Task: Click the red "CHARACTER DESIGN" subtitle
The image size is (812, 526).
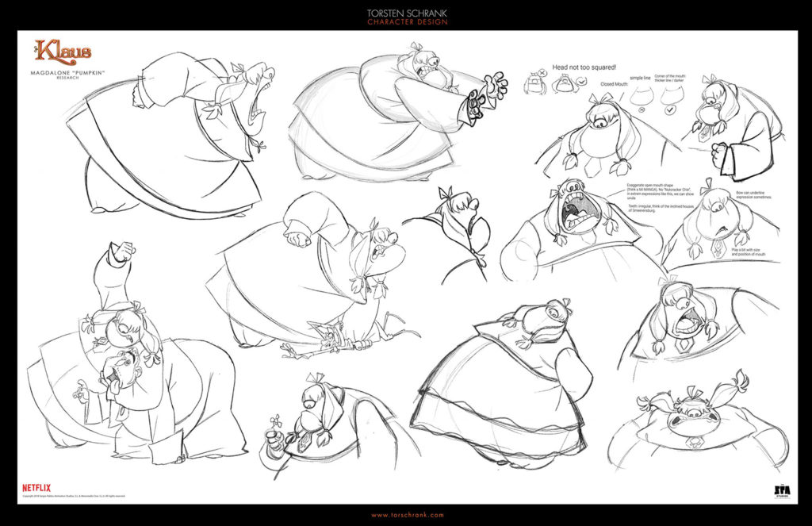Action: point(407,22)
